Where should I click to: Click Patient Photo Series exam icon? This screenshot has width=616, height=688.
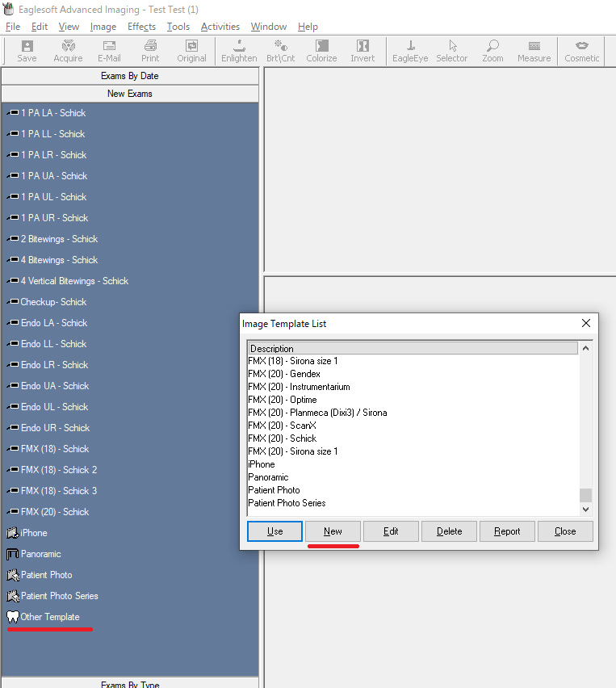tap(13, 596)
